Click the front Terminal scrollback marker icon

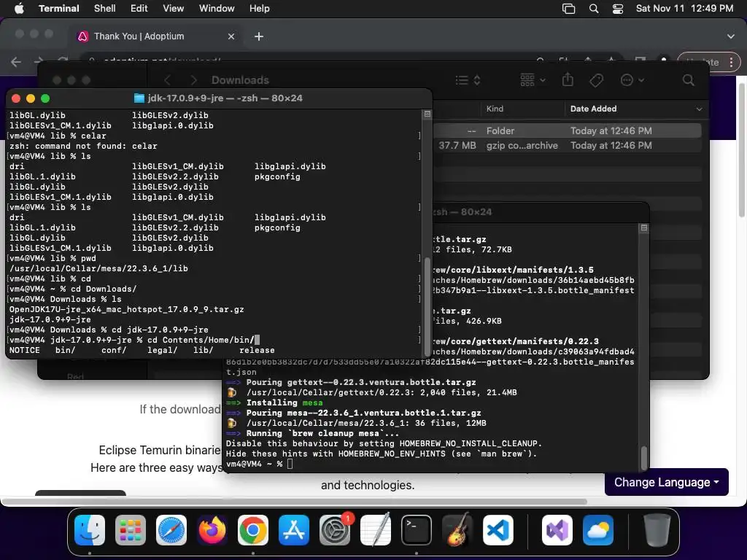click(427, 114)
